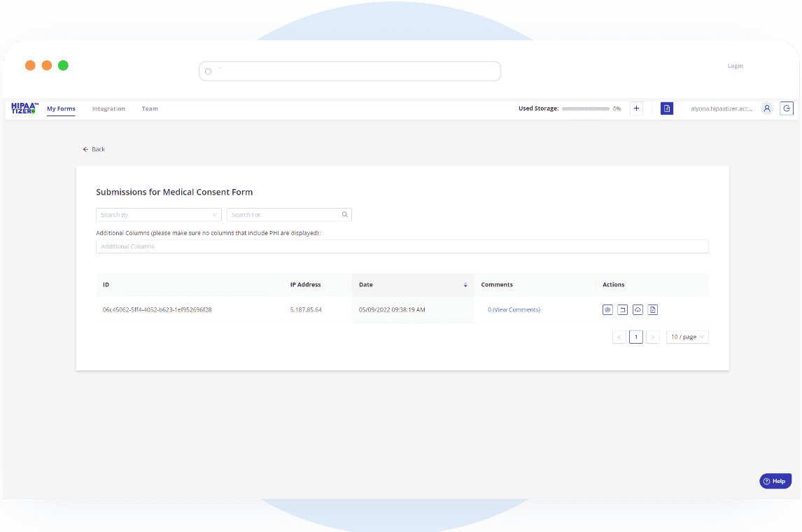Click the Back link above the submissions panel
This screenshot has width=802, height=532.
click(94, 149)
